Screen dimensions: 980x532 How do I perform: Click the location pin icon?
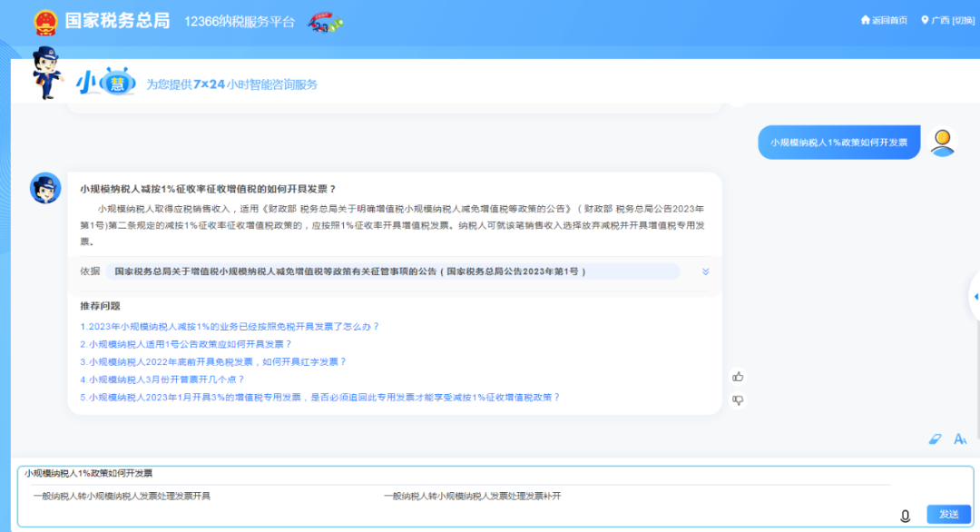tap(925, 20)
